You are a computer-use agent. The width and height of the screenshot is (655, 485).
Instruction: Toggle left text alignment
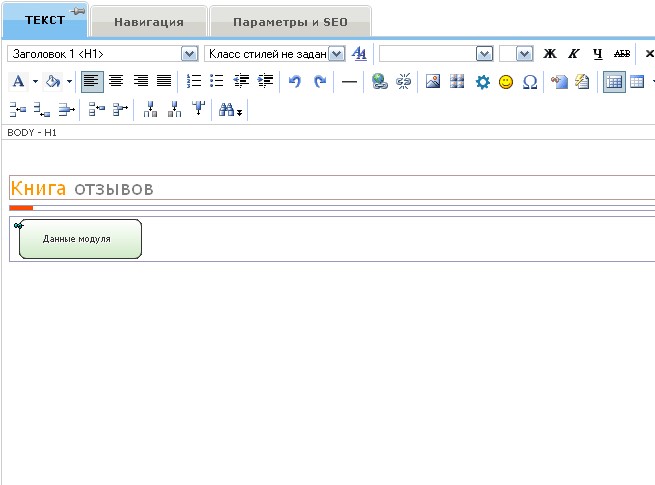pyautogui.click(x=92, y=82)
